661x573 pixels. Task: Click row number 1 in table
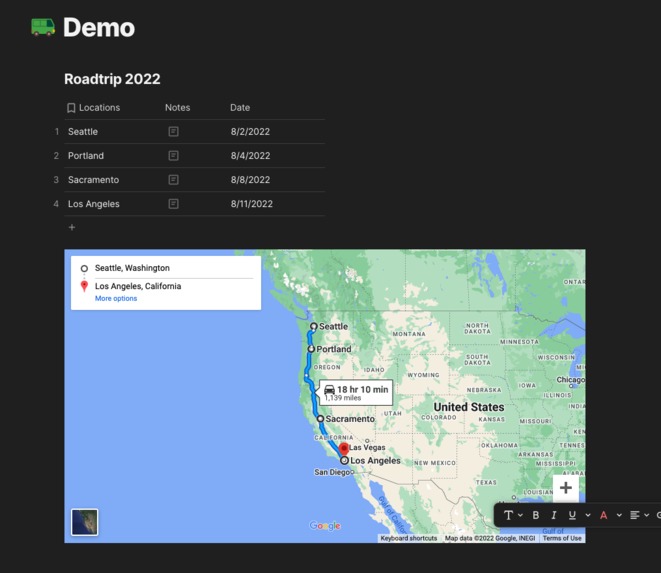click(x=57, y=132)
